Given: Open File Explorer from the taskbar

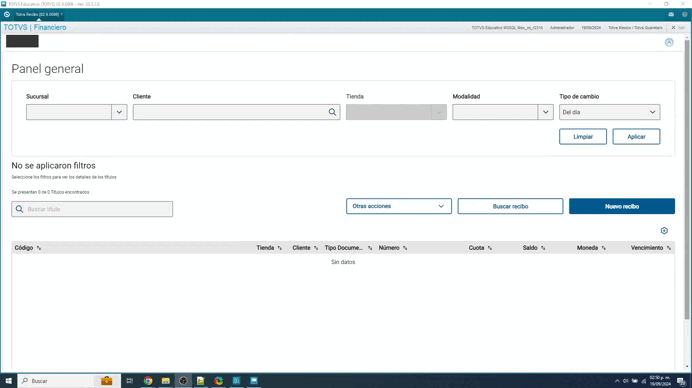Looking at the screenshot, I should pyautogui.click(x=165, y=380).
